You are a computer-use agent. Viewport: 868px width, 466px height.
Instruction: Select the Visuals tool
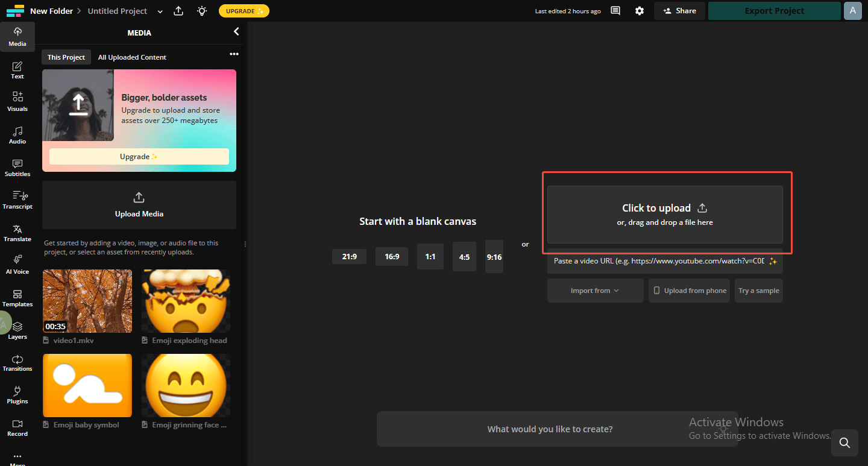17,102
